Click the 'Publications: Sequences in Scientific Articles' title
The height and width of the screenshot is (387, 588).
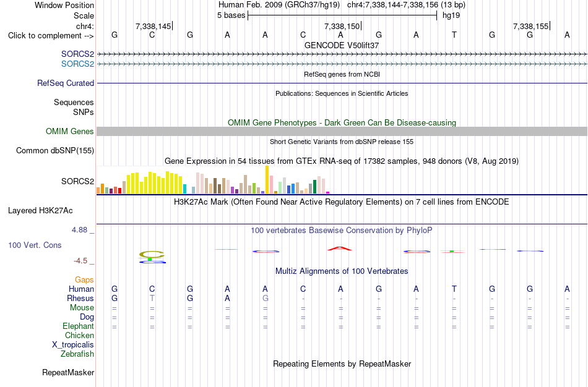[x=342, y=93]
